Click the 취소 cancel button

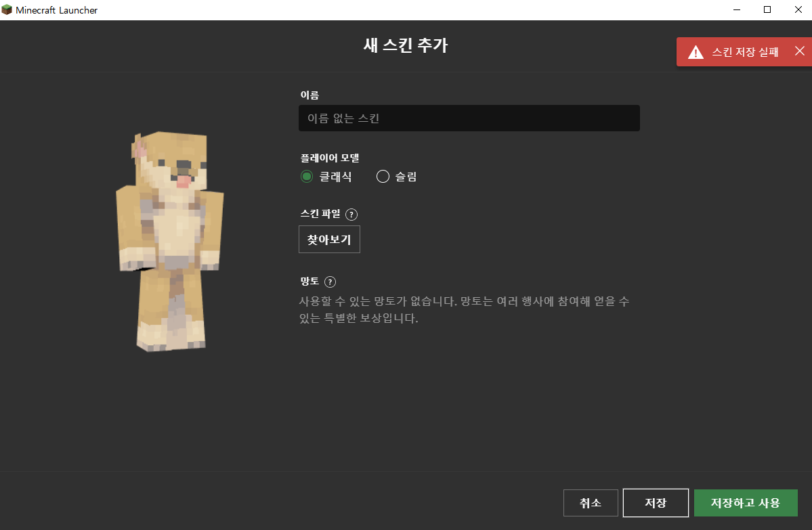[x=591, y=503]
